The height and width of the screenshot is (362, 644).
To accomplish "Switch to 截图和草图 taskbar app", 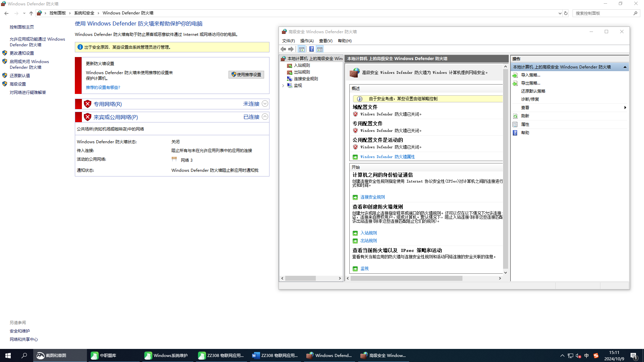I will (x=60, y=356).
